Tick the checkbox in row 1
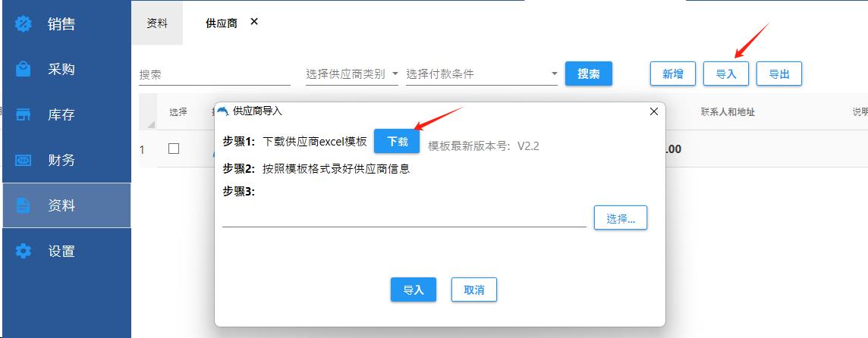 pyautogui.click(x=174, y=149)
